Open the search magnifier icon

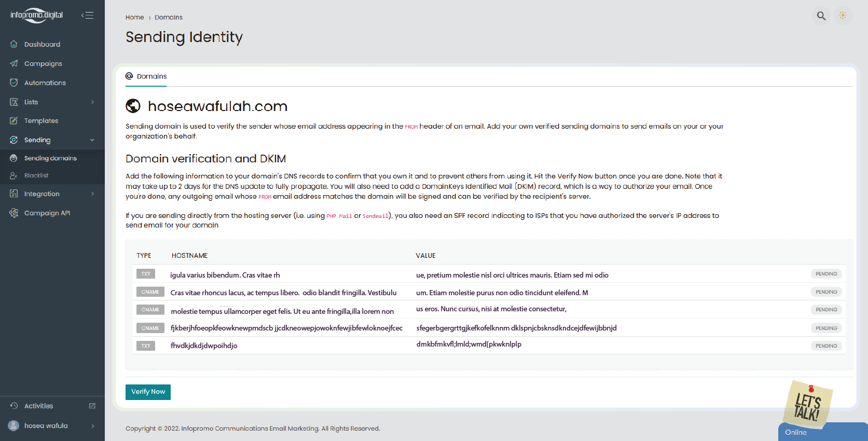click(821, 16)
